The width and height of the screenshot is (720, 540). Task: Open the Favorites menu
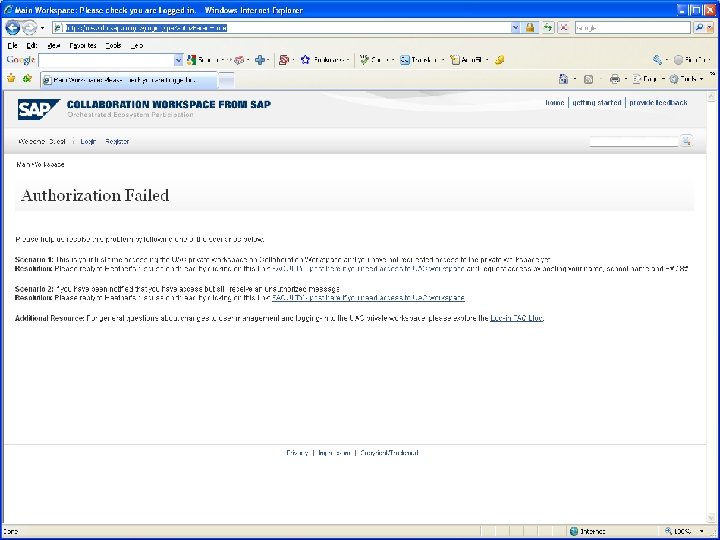83,45
